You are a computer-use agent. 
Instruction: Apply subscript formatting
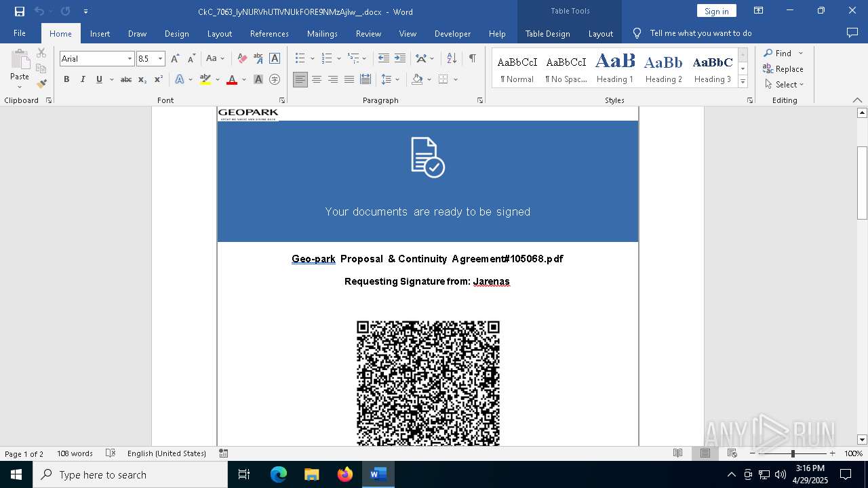point(142,79)
